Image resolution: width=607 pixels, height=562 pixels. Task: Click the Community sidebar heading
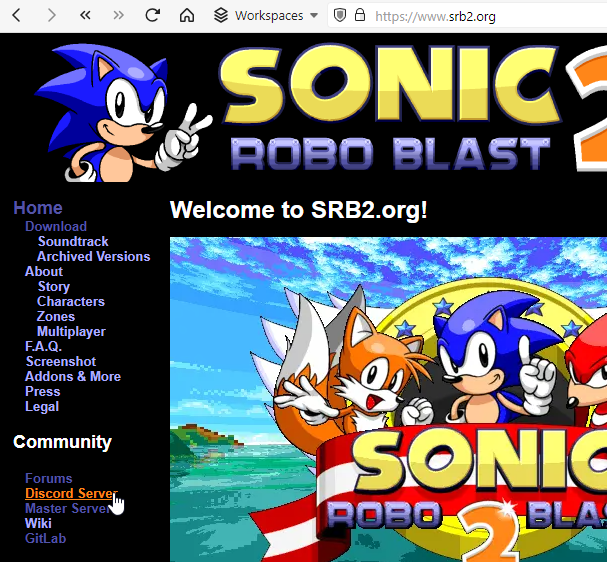(x=62, y=442)
